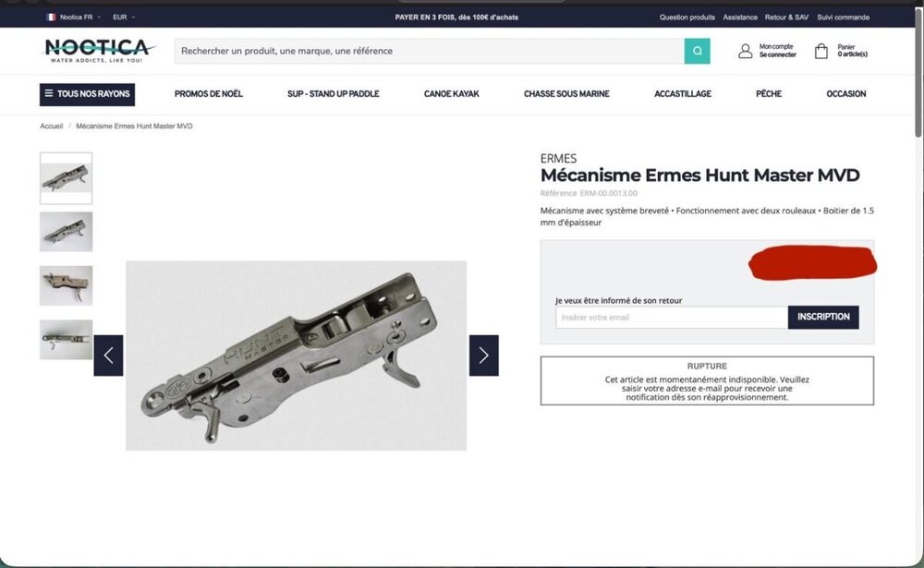Open the Promos de Noël menu

click(208, 94)
